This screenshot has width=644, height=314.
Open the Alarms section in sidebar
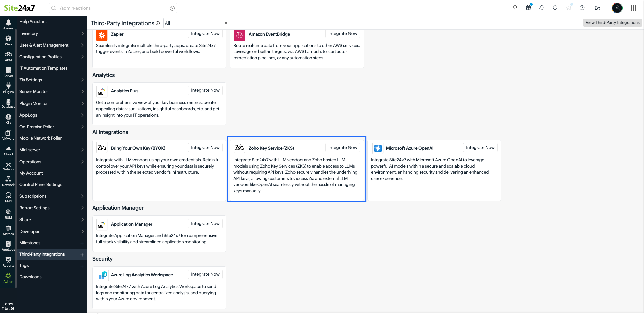8,24
